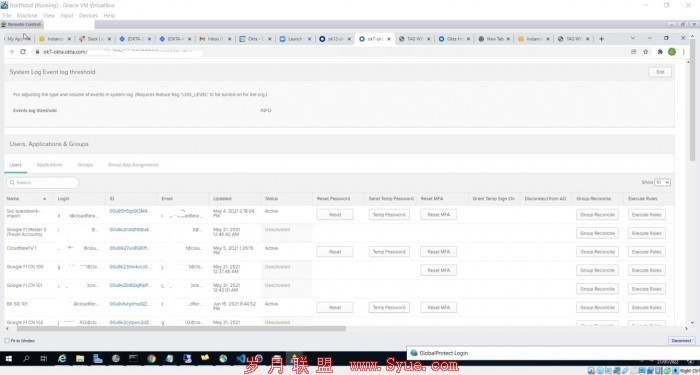
Task: Switch to Group App Assignments tab
Action: 133,165
